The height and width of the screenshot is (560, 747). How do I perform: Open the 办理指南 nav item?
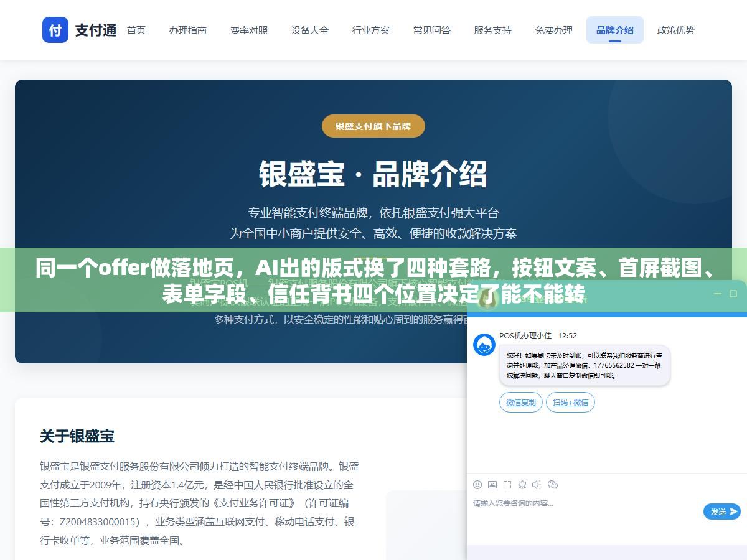pyautogui.click(x=188, y=30)
